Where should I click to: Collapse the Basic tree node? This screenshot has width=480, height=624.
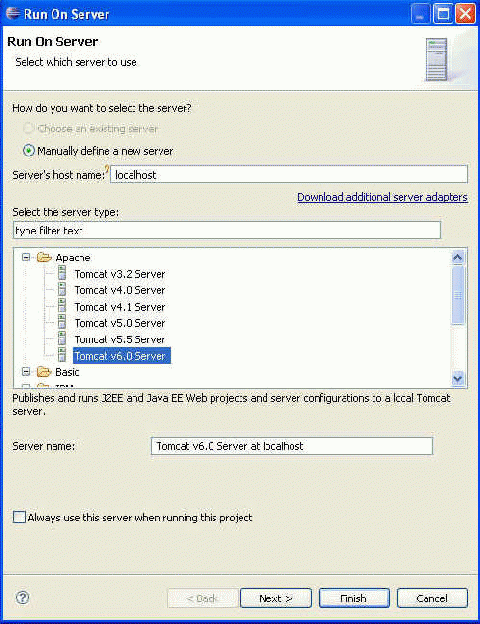(x=26, y=372)
